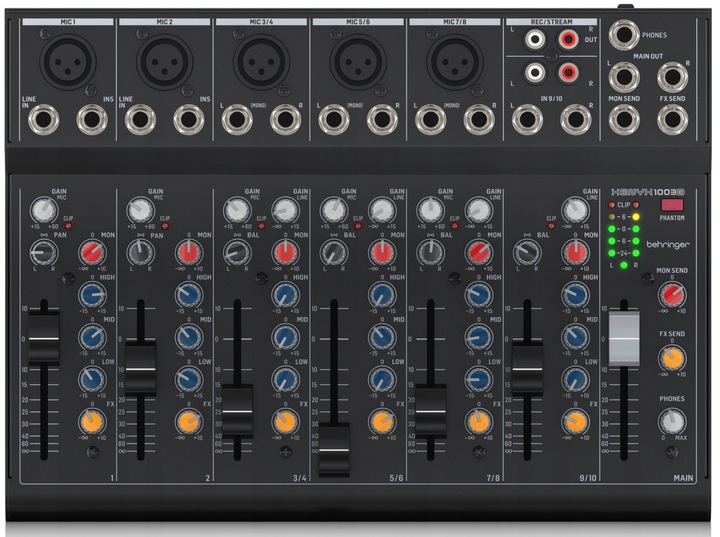
Task: Toggle the red PHANTOM power button
Action: [x=672, y=205]
